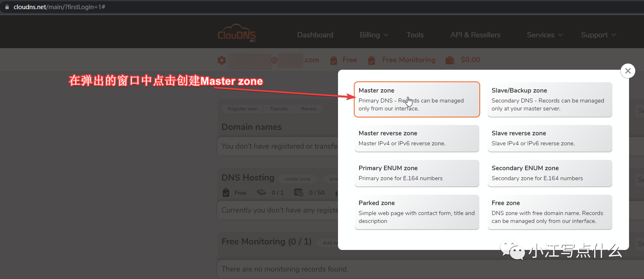
Task: Click Free Monitoring (0 / 1) heading
Action: click(x=266, y=242)
